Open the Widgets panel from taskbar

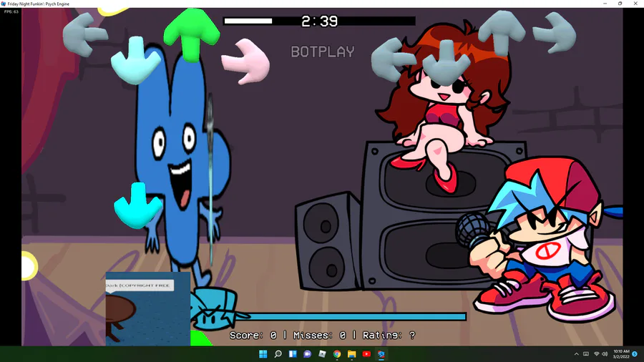click(293, 354)
